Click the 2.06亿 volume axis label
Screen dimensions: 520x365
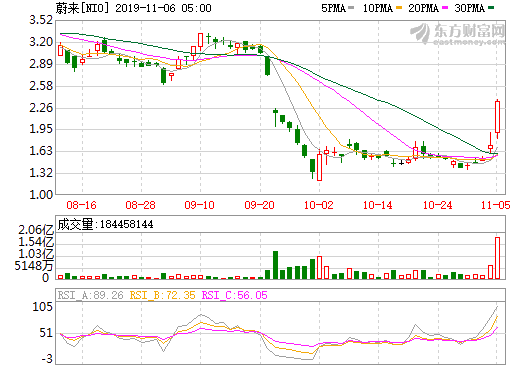[x=36, y=230]
